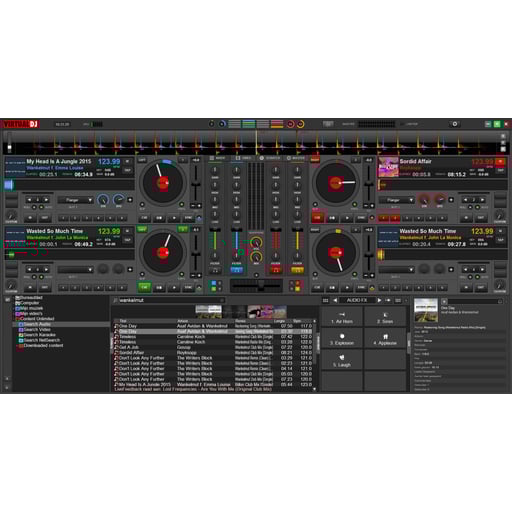
Task: Trigger the Explosion sample pad
Action: click(x=342, y=339)
